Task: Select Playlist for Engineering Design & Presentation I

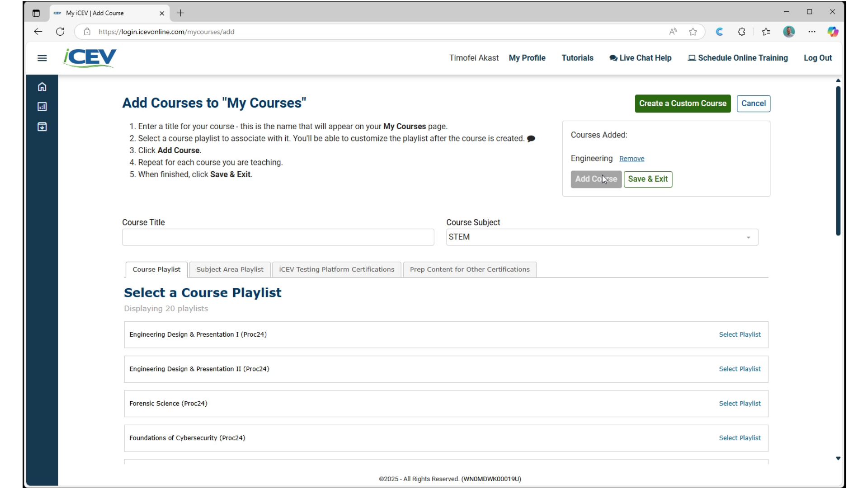Action: click(x=740, y=335)
